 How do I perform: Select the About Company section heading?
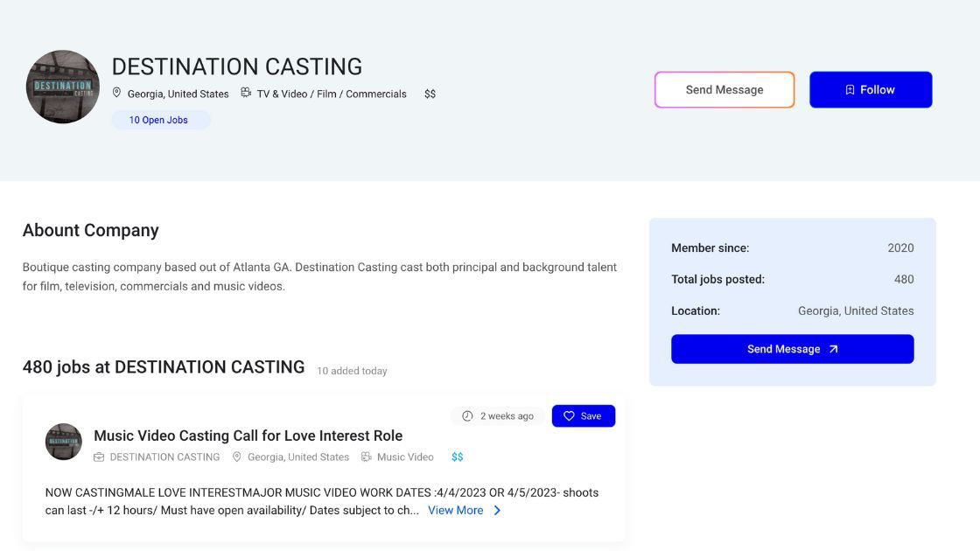pyautogui.click(x=90, y=230)
